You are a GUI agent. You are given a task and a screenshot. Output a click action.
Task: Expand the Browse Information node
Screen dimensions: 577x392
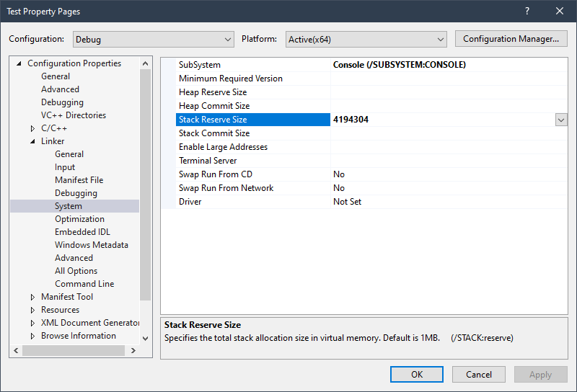[x=32, y=336]
